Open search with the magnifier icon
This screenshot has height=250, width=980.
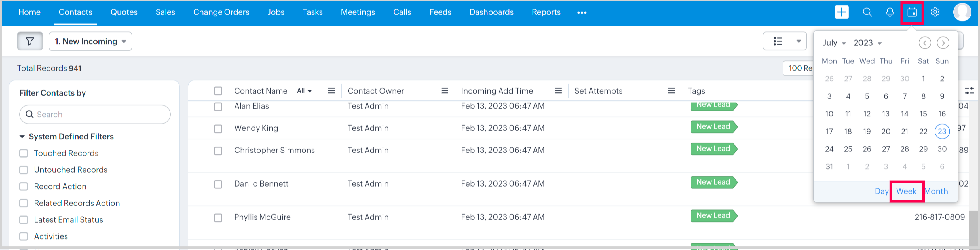pyautogui.click(x=867, y=12)
